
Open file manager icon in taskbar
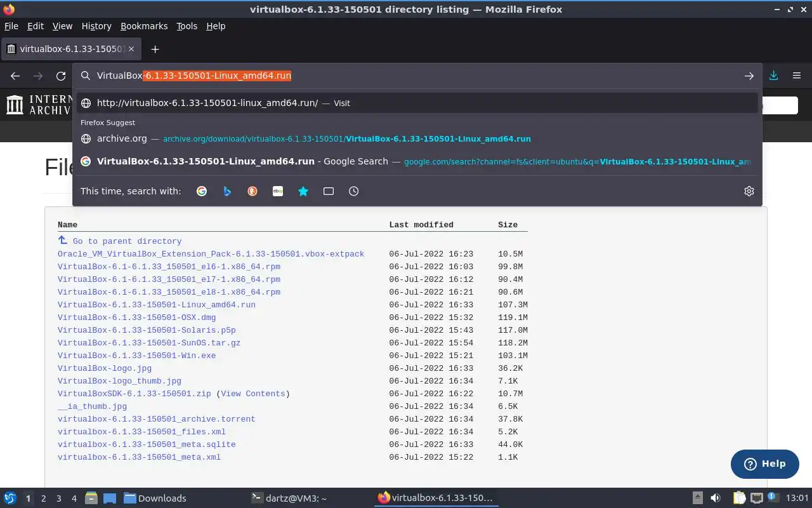coord(91,498)
